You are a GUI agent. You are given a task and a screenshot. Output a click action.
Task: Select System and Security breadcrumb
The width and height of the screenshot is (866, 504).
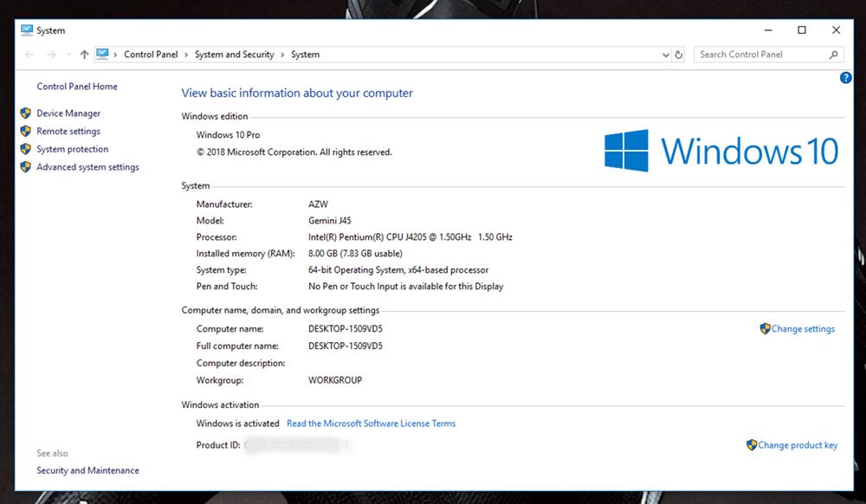click(234, 55)
